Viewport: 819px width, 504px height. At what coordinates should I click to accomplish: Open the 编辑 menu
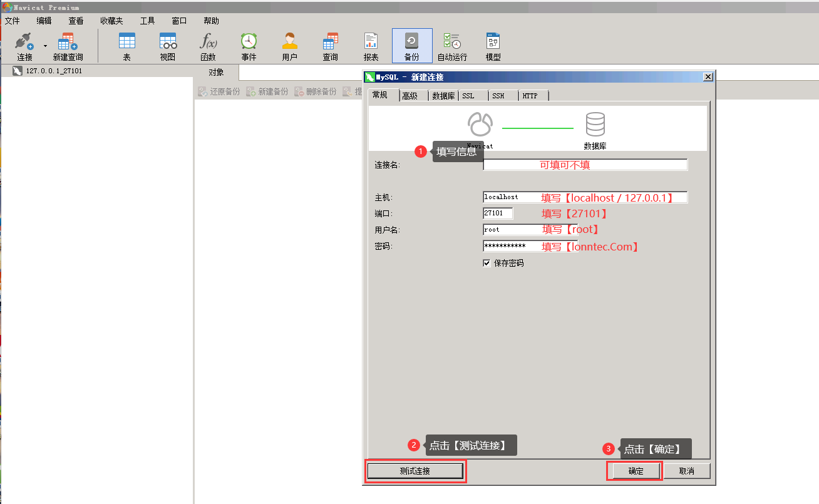tap(44, 21)
